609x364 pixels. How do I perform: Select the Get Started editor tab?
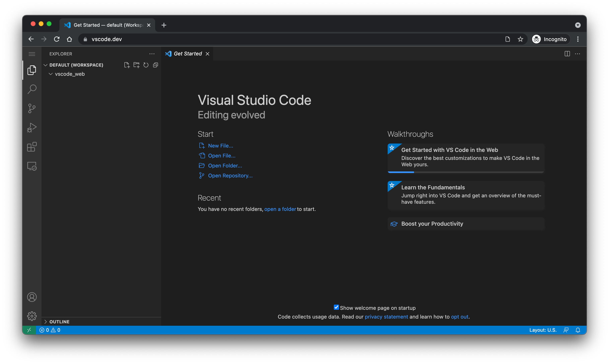[187, 54]
